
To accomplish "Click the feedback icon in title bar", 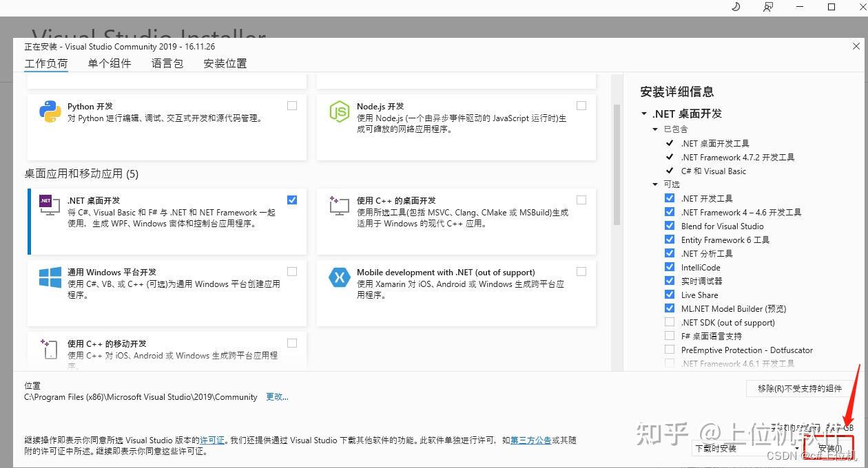I will pyautogui.click(x=767, y=7).
